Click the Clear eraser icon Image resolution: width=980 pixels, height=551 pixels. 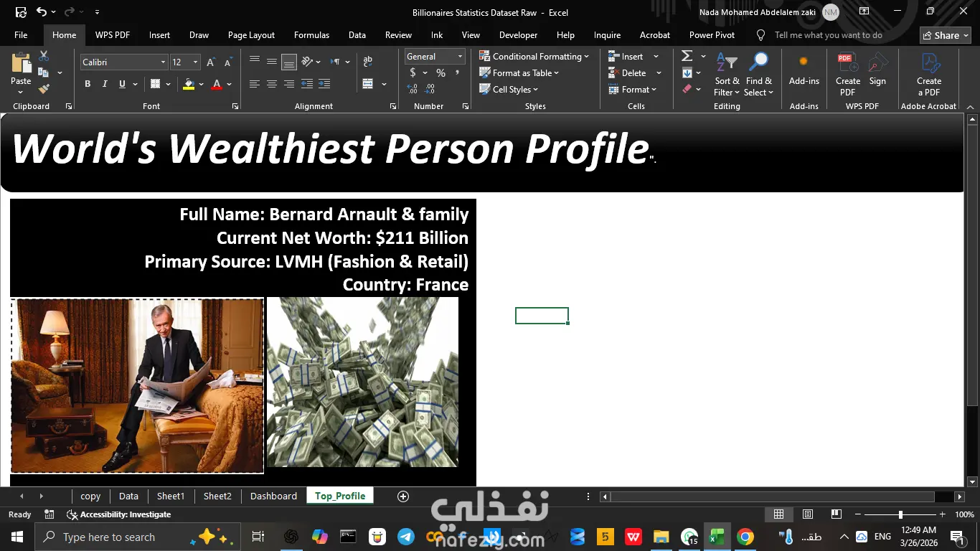pyautogui.click(x=687, y=89)
